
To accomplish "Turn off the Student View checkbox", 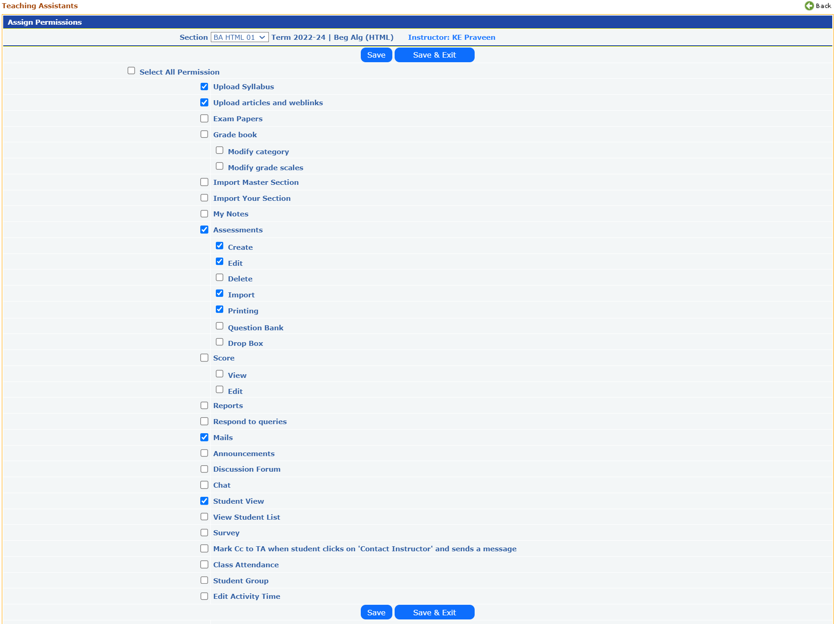I will [204, 501].
